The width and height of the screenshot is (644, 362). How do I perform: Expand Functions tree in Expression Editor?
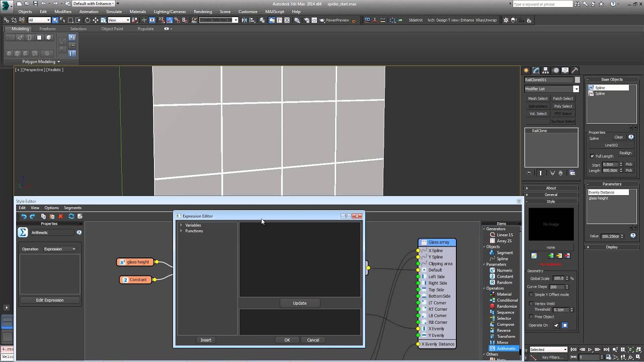tap(181, 231)
